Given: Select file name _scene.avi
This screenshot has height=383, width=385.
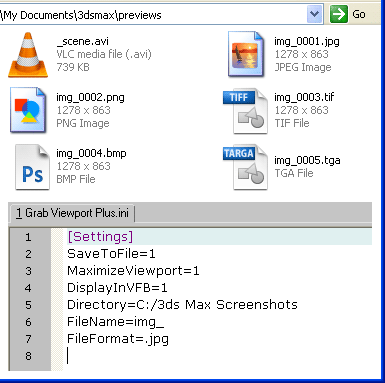Looking at the screenshot, I should (83, 41).
